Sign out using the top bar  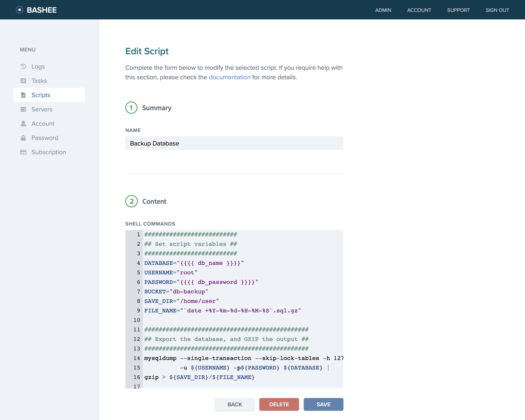(x=497, y=10)
